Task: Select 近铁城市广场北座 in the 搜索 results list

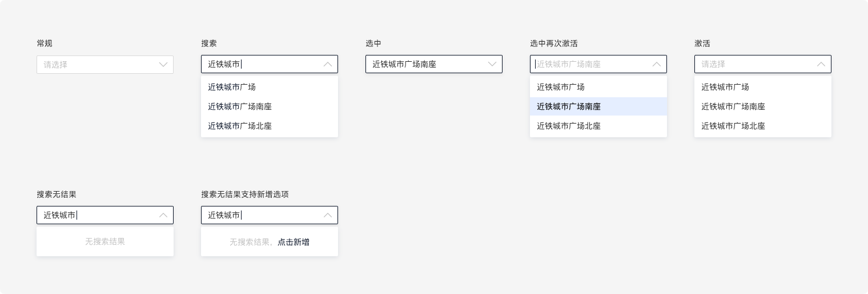Action: 240,126
